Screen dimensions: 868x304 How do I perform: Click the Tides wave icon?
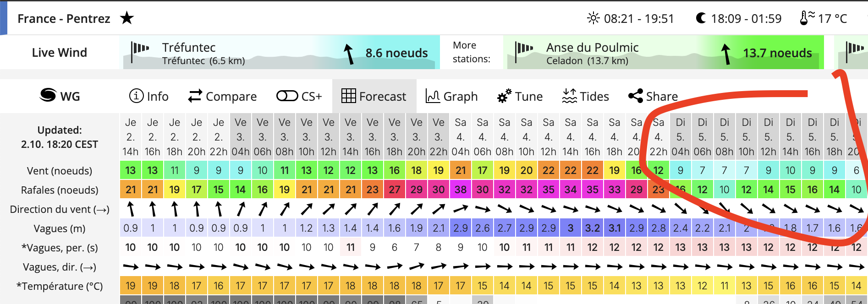[x=570, y=96]
